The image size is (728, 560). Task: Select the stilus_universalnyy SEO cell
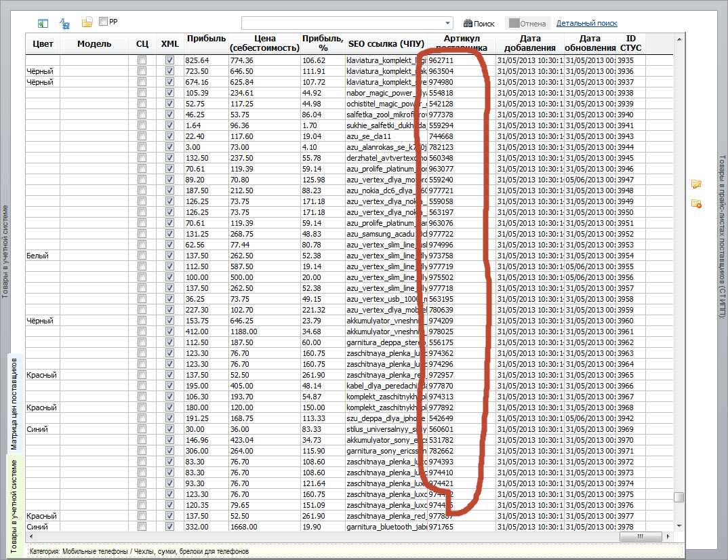(x=386, y=429)
